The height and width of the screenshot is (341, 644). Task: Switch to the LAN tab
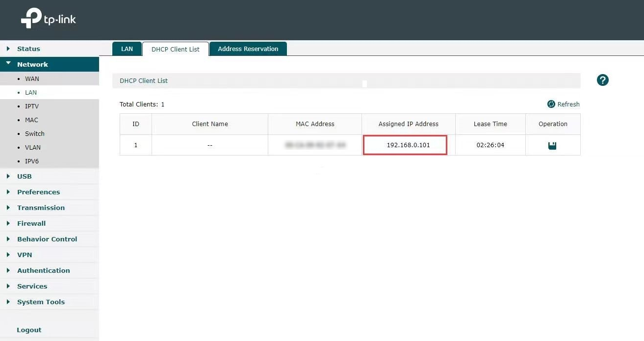click(127, 49)
